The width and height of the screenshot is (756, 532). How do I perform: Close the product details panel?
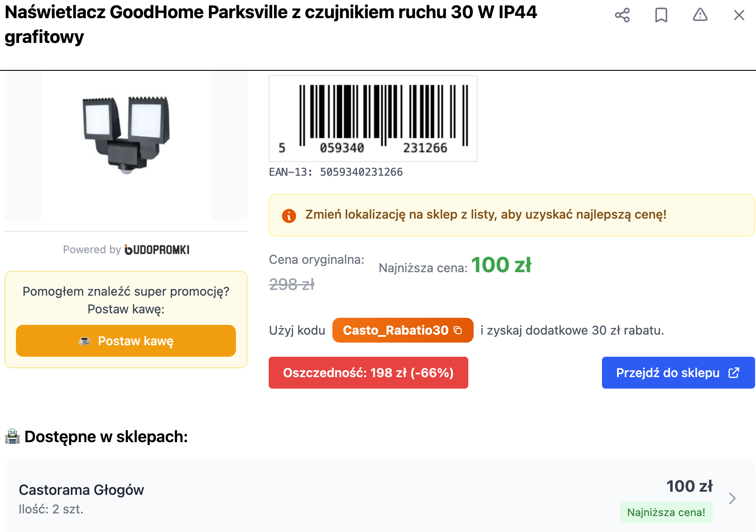(x=739, y=15)
